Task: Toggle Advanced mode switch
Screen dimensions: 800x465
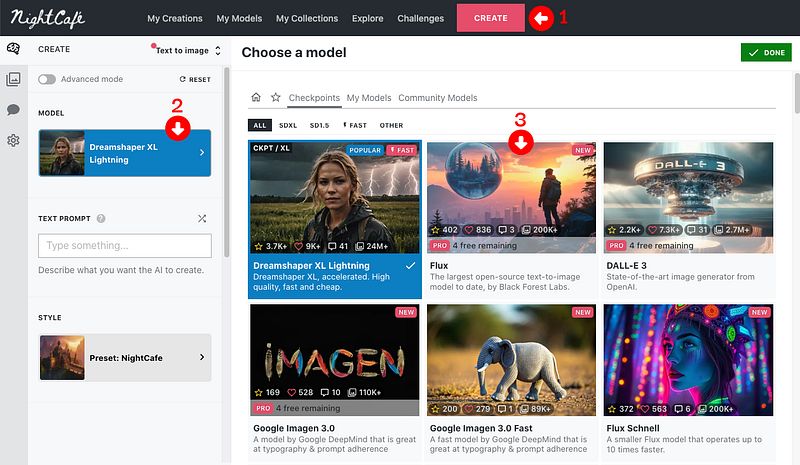Action: point(47,79)
